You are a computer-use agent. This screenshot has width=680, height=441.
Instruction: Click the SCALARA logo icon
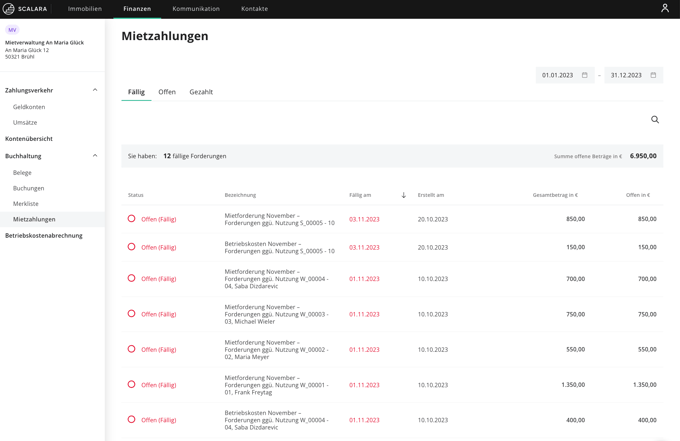pos(8,9)
